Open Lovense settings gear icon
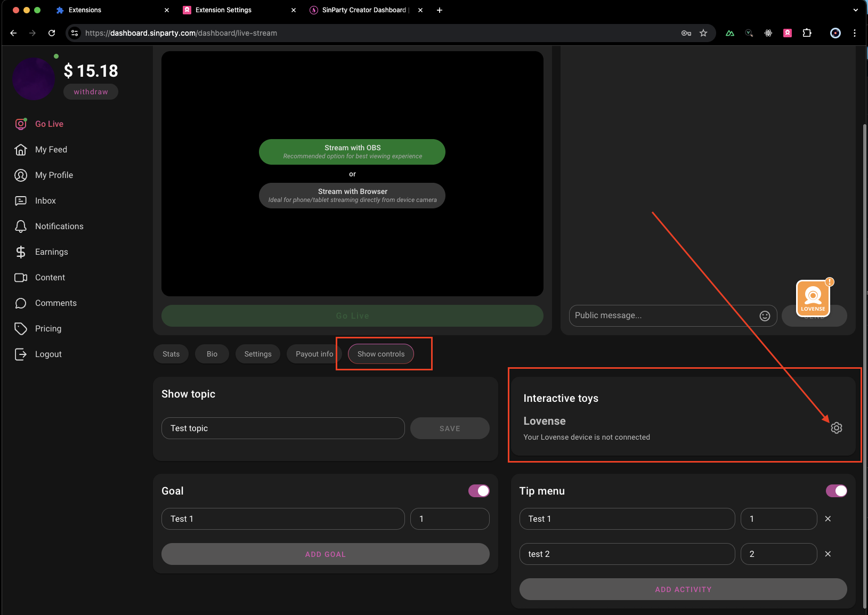This screenshot has width=868, height=615. [836, 428]
